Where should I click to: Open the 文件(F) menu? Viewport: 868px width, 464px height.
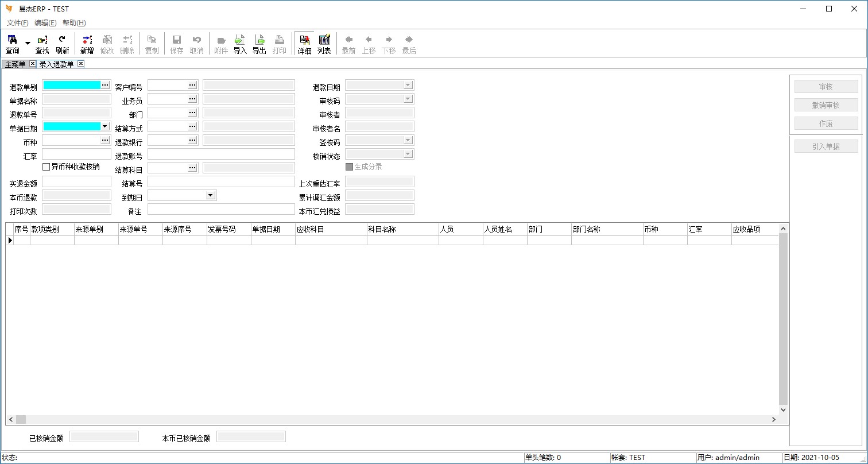click(17, 23)
